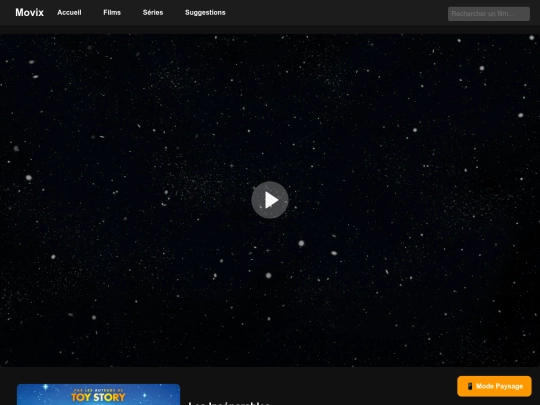Play the video in the player
Viewport: 540px width, 405px height.
[270, 200]
